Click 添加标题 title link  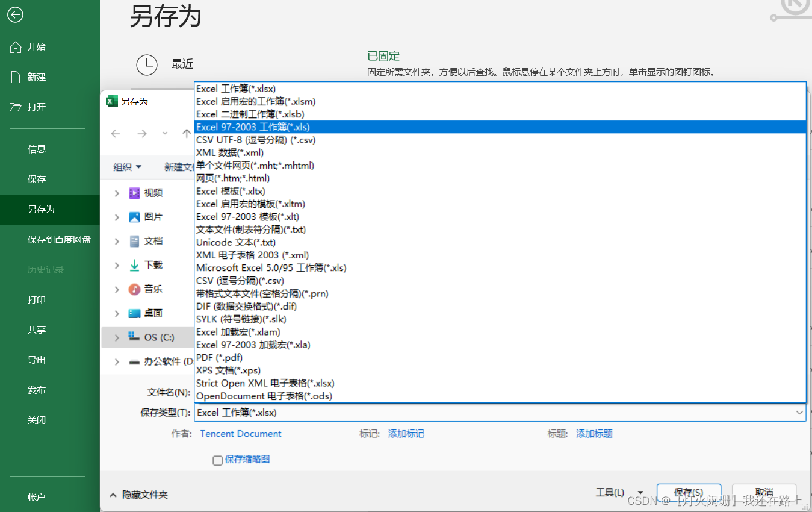(x=594, y=434)
